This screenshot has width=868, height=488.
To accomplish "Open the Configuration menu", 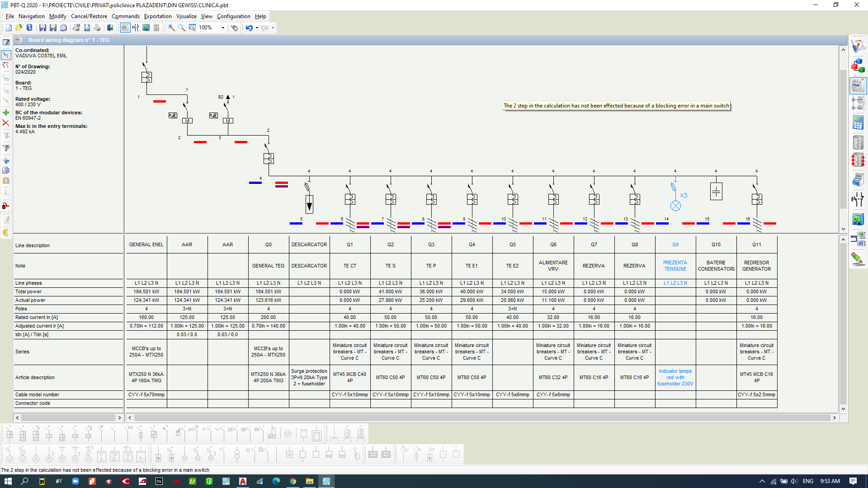I will point(233,16).
